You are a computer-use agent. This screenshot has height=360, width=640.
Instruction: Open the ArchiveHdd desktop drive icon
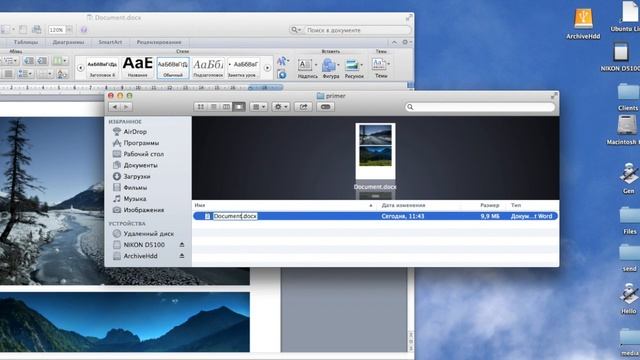(x=583, y=24)
